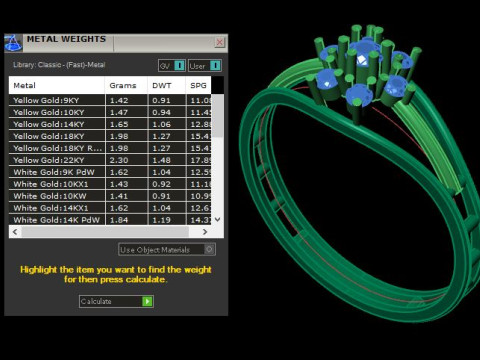Screen dimensions: 480x360
Task: Sort by the Metal column header
Action: 57,85
